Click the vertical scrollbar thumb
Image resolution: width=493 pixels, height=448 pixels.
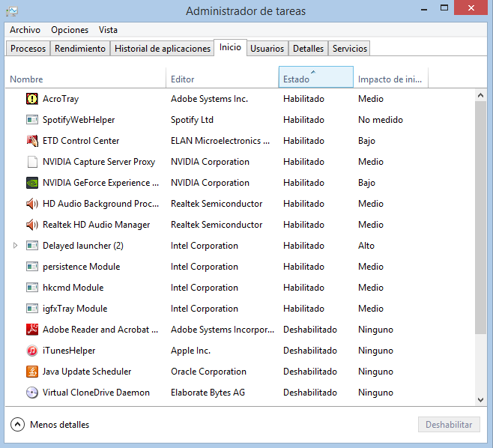[480, 217]
